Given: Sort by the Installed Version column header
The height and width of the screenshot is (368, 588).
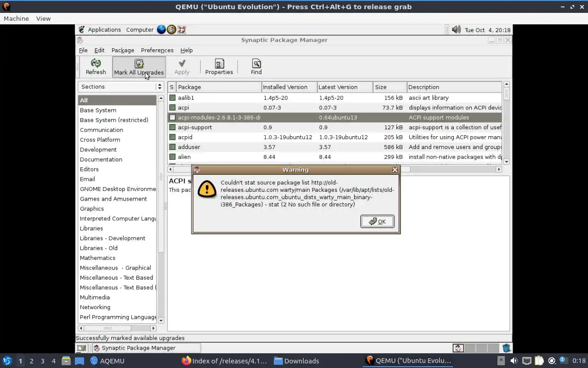Looking at the screenshot, I should [x=289, y=87].
